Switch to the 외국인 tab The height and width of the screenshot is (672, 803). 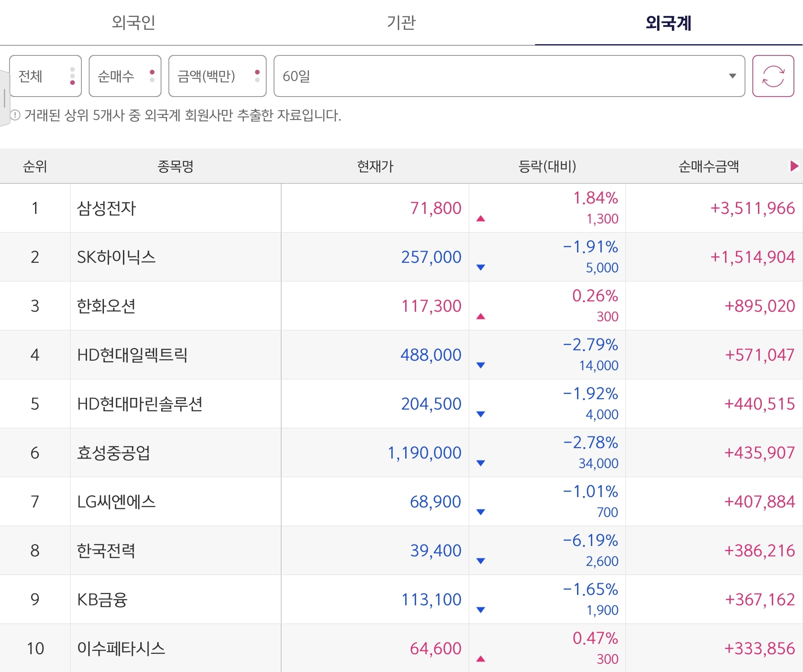click(x=133, y=23)
